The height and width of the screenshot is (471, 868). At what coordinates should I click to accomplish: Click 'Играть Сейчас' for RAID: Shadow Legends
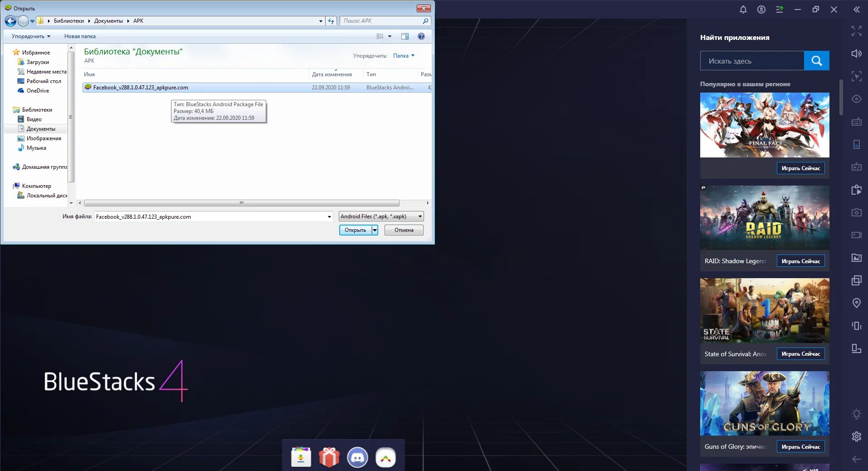click(800, 261)
